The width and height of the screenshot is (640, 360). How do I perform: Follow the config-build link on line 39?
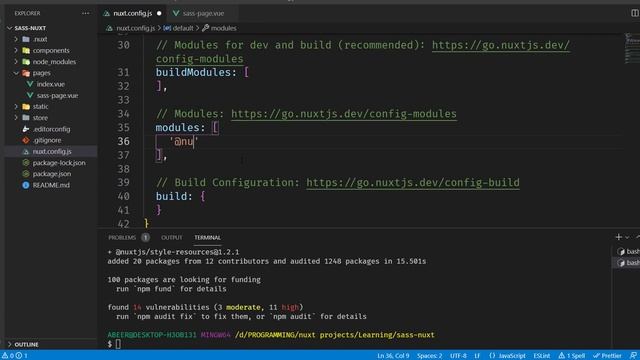click(x=413, y=182)
